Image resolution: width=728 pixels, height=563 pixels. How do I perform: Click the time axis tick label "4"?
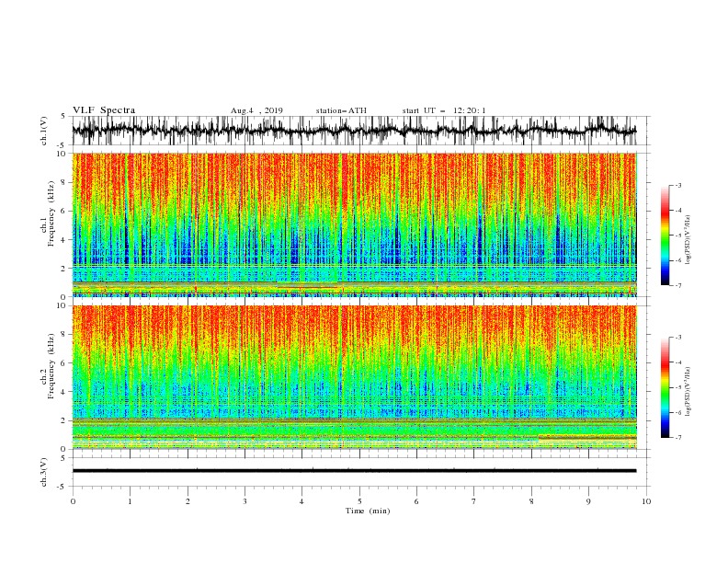[301, 501]
